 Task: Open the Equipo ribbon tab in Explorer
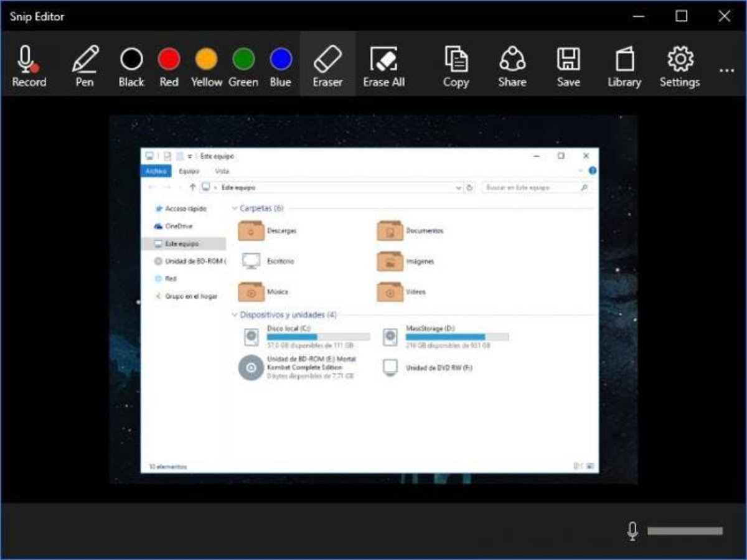click(189, 171)
